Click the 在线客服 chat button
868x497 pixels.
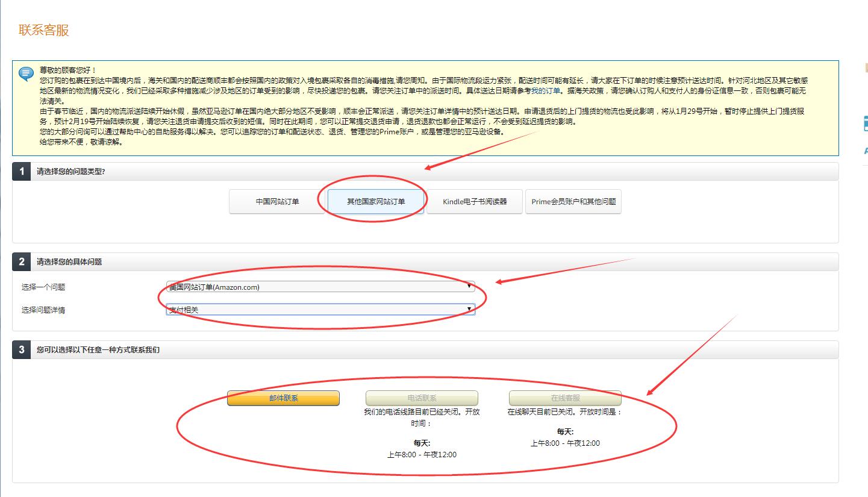564,398
